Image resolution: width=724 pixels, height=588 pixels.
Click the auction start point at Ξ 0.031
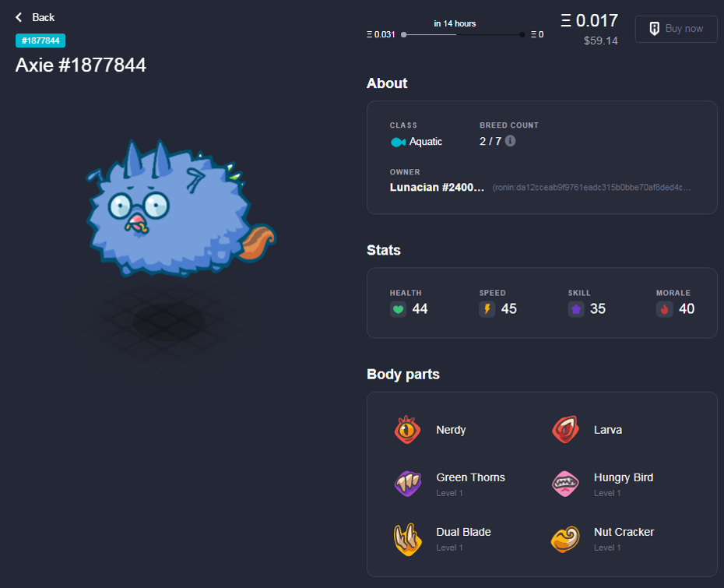[x=403, y=34]
